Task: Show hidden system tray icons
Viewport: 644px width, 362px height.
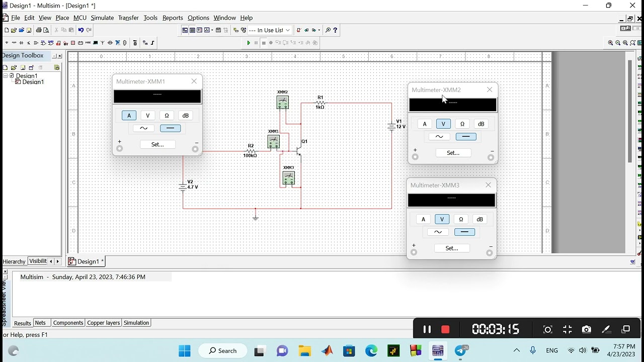Action: pyautogui.click(x=517, y=350)
